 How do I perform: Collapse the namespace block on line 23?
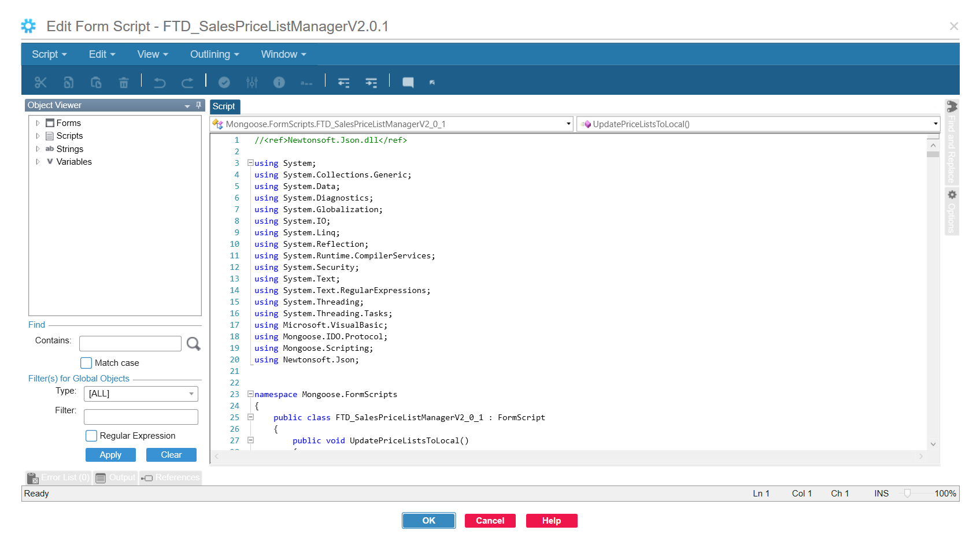coord(250,394)
